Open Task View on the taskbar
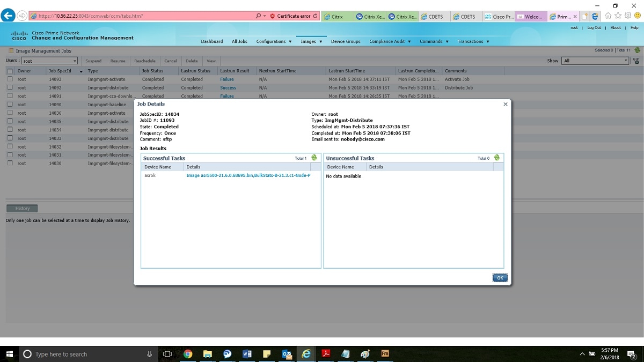 (167, 354)
